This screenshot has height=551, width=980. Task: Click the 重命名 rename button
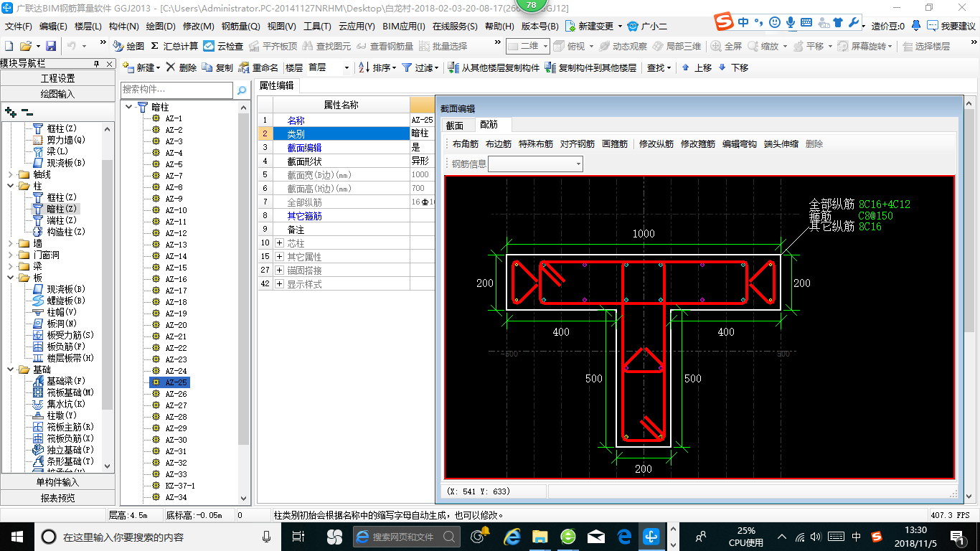point(258,67)
